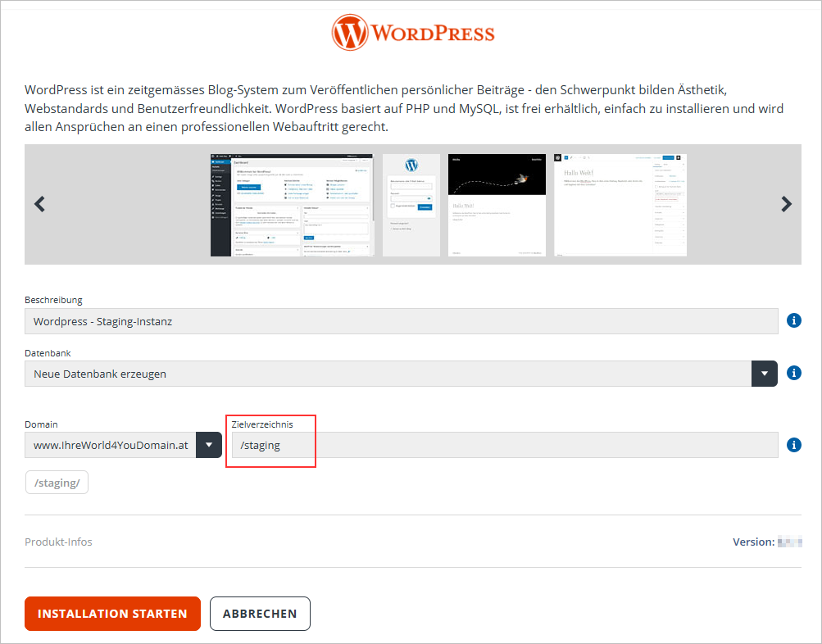The height and width of the screenshot is (644, 822).
Task: Select Neue Datenbank erzeugen combo box
Action: click(393, 373)
